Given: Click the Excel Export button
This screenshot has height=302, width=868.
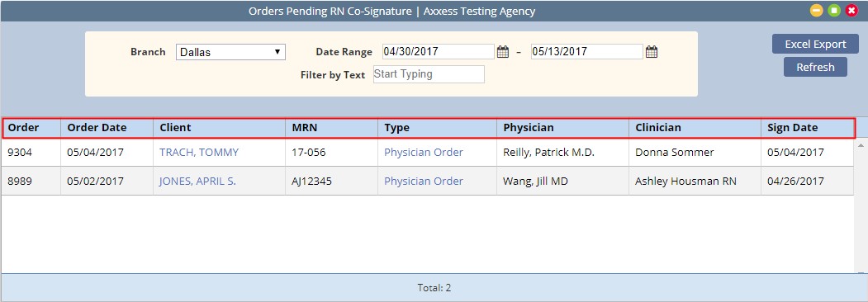Looking at the screenshot, I should pos(815,45).
